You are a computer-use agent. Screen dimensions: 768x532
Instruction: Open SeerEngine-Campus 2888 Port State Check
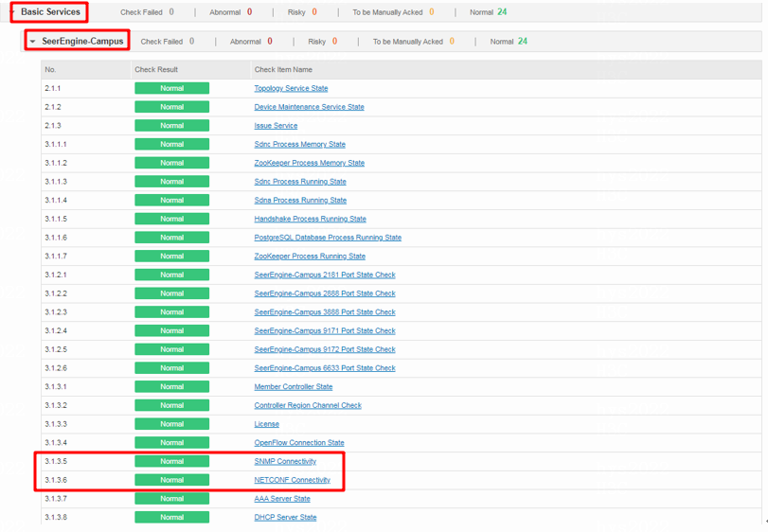coord(325,293)
